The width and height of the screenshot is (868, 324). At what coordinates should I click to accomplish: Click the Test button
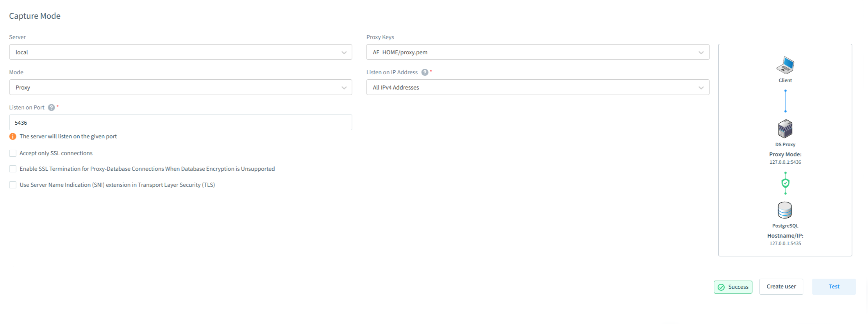834,286
